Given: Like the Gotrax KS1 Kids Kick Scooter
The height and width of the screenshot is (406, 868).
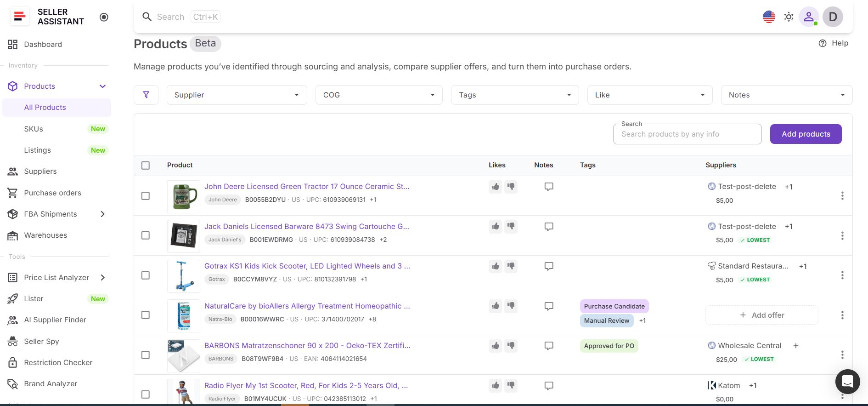Looking at the screenshot, I should click(x=495, y=266).
